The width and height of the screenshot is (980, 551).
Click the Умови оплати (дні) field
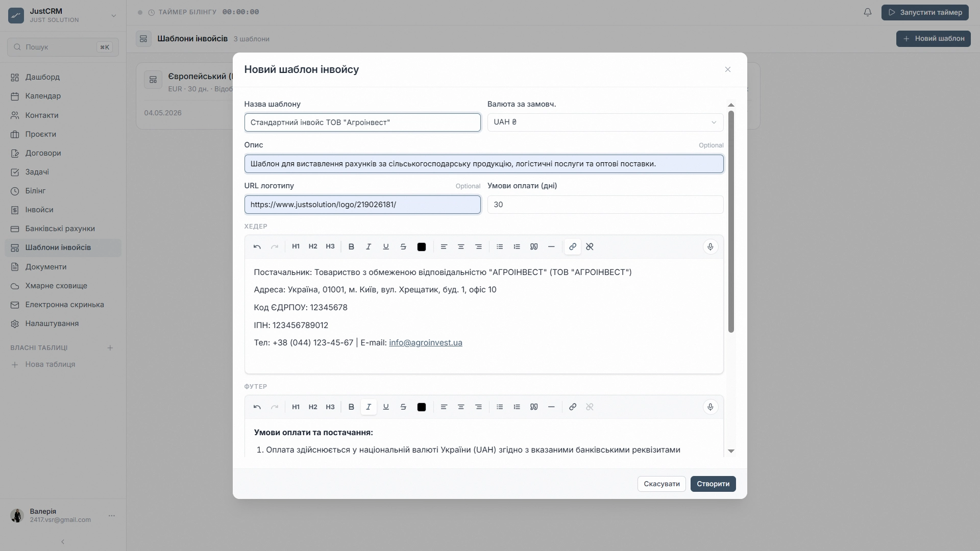tap(605, 205)
